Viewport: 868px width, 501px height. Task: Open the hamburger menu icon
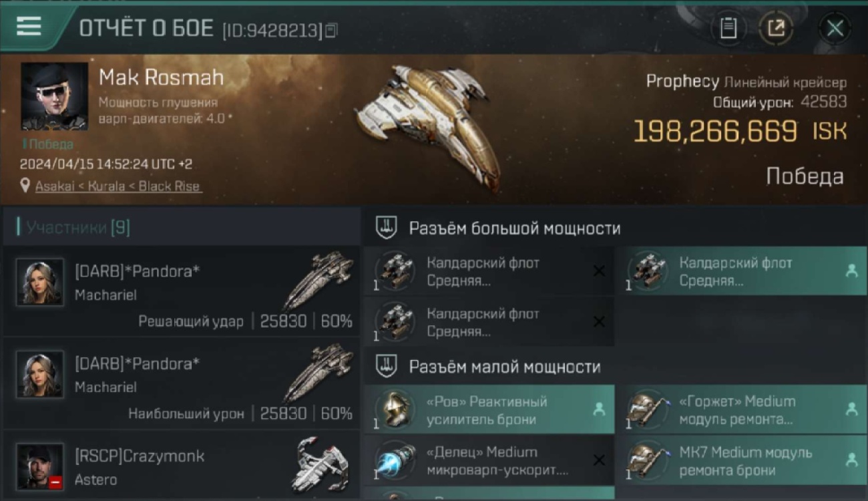pos(29,26)
